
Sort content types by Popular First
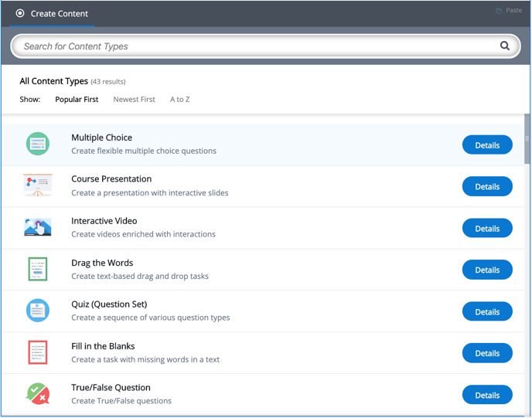(77, 100)
